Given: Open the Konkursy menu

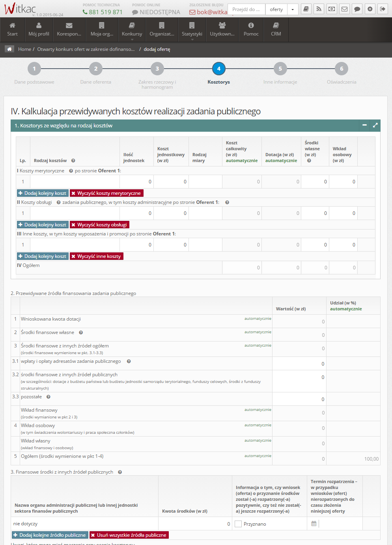Looking at the screenshot, I should (x=132, y=30).
